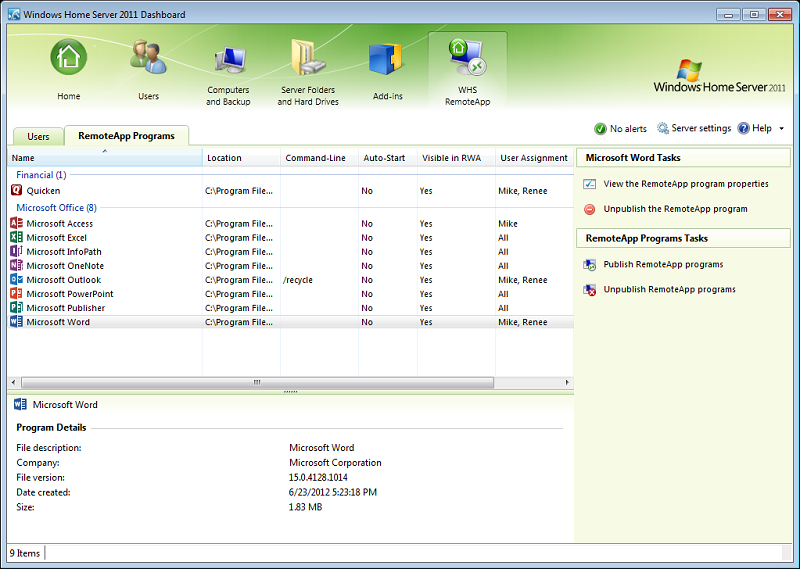Click the Microsoft Excel icon
The width and height of the screenshot is (800, 569).
click(x=16, y=237)
